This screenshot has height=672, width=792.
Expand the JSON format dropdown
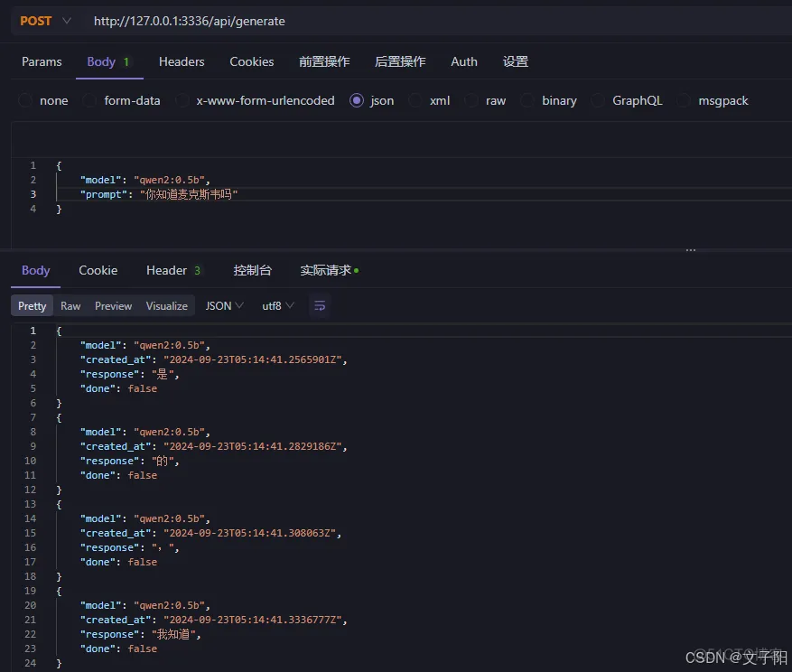click(223, 306)
